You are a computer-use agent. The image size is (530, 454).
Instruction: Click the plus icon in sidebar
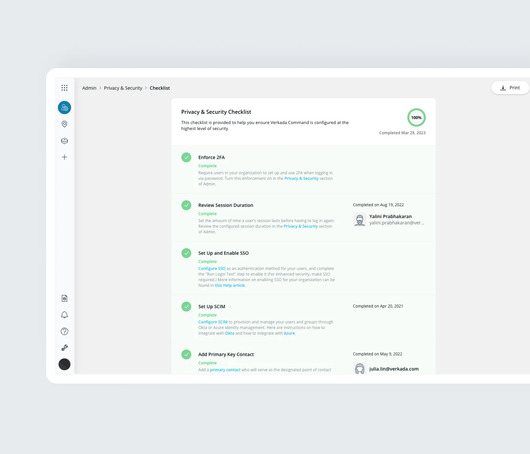click(64, 157)
